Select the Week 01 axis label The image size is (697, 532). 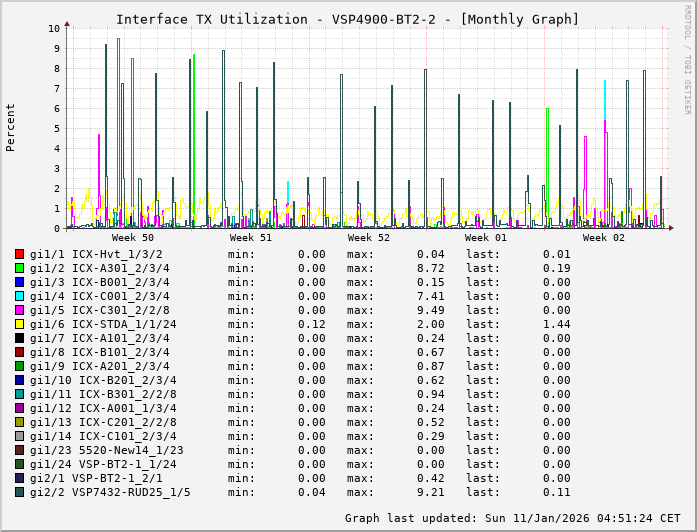click(x=486, y=238)
